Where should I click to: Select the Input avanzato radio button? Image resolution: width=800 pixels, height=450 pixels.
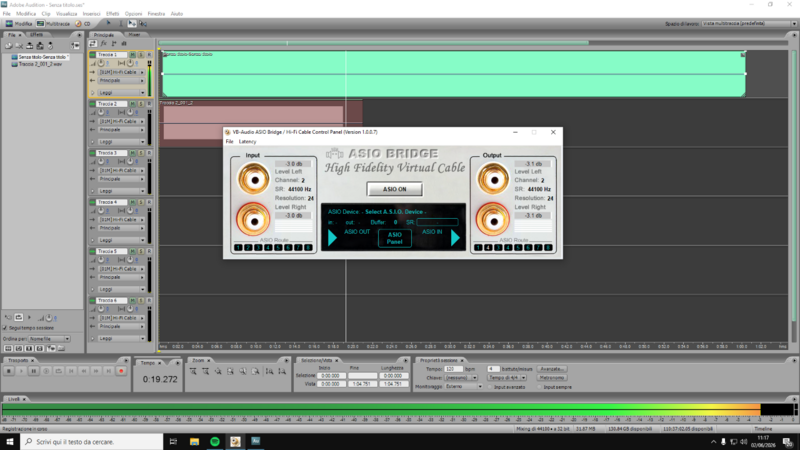(x=490, y=387)
